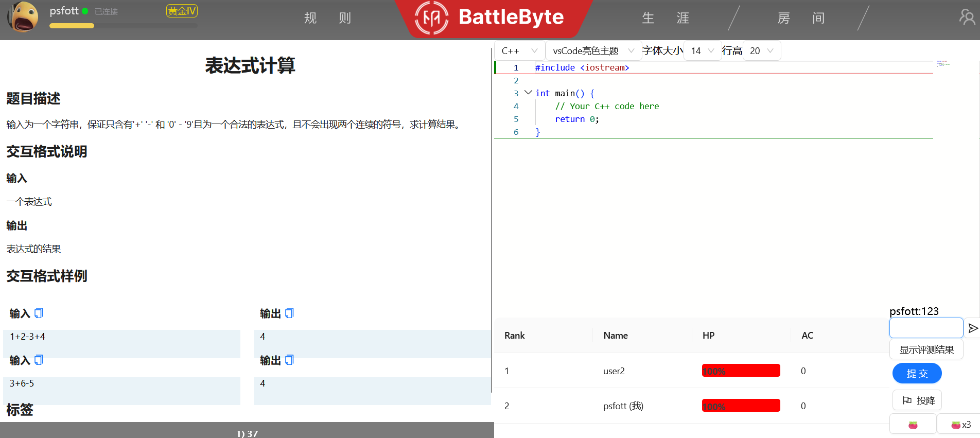Copy the first sample input 1+2-3+4

click(39, 313)
